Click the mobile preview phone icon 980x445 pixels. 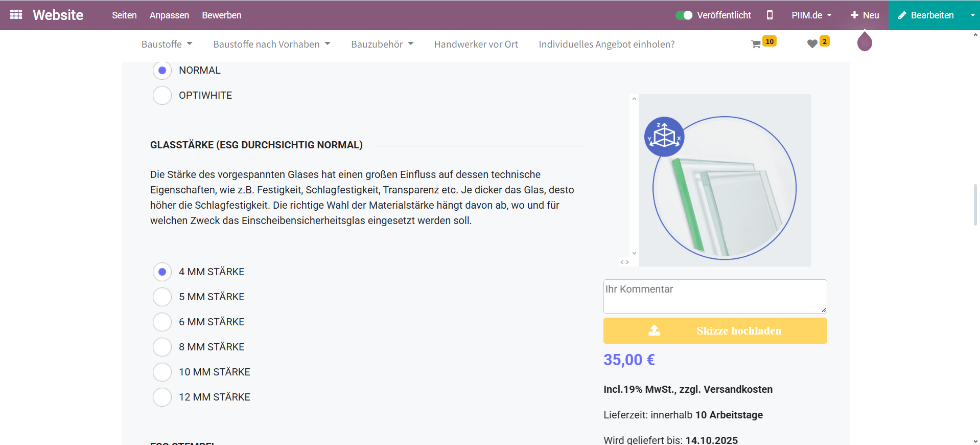click(769, 15)
